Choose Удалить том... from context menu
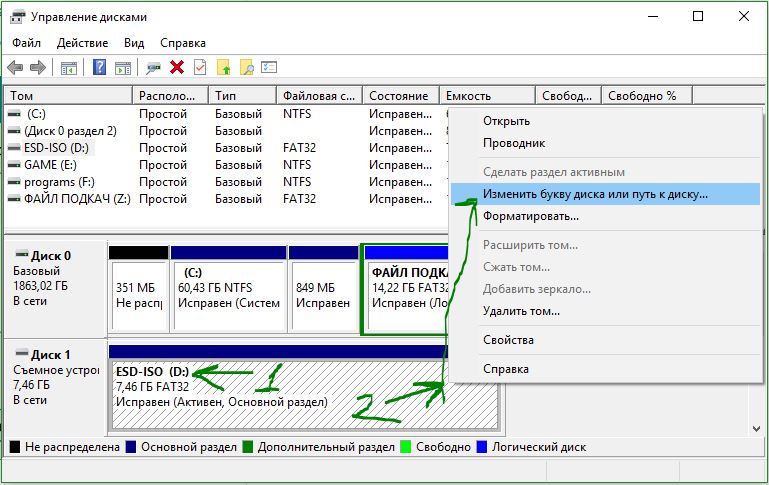 click(521, 311)
